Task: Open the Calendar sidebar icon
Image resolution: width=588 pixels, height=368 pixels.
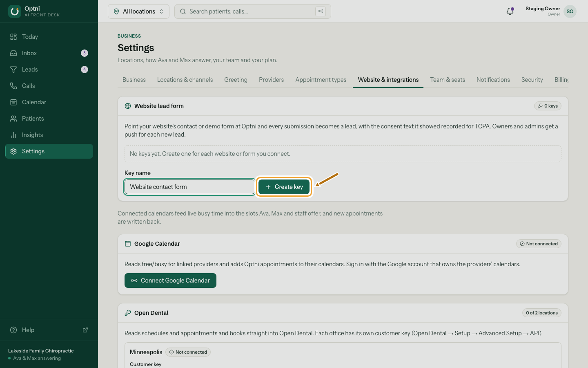Action: (13, 102)
